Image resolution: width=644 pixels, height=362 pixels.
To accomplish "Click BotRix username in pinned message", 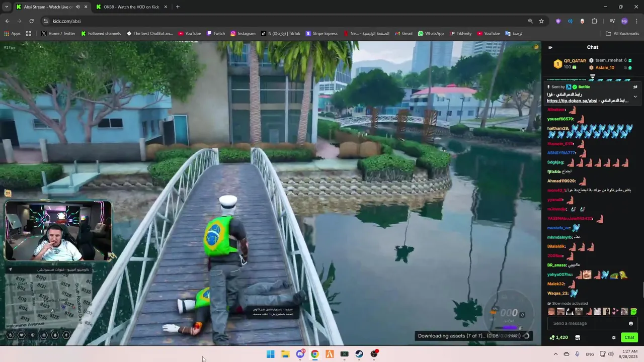I will point(584,87).
